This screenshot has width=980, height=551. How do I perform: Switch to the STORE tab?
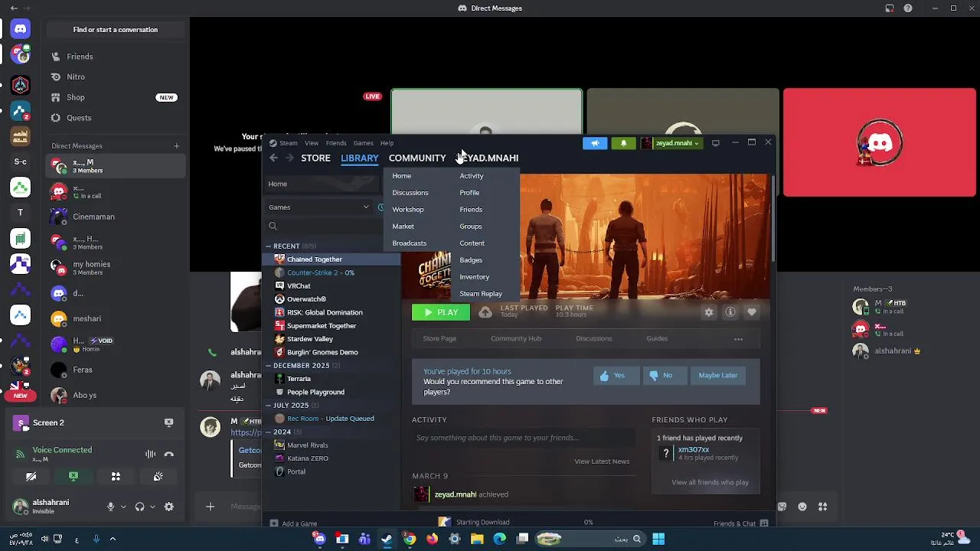[315, 158]
